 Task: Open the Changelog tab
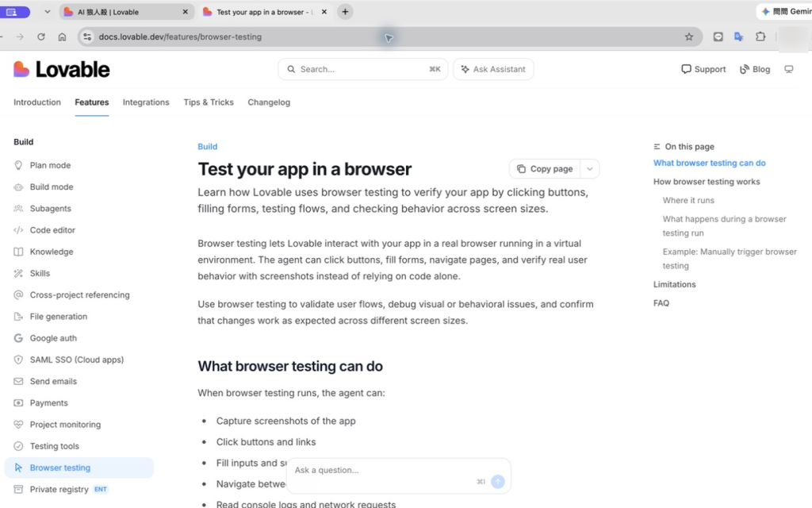(269, 102)
